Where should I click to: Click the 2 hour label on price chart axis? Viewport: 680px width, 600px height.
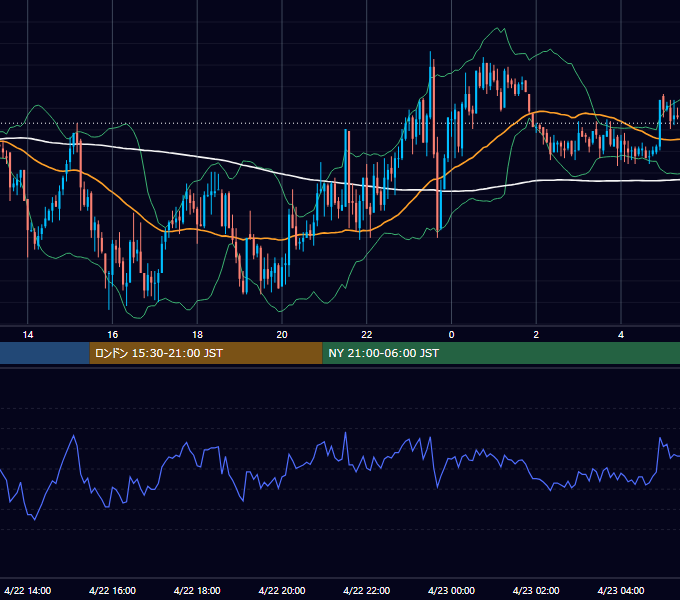(536, 335)
